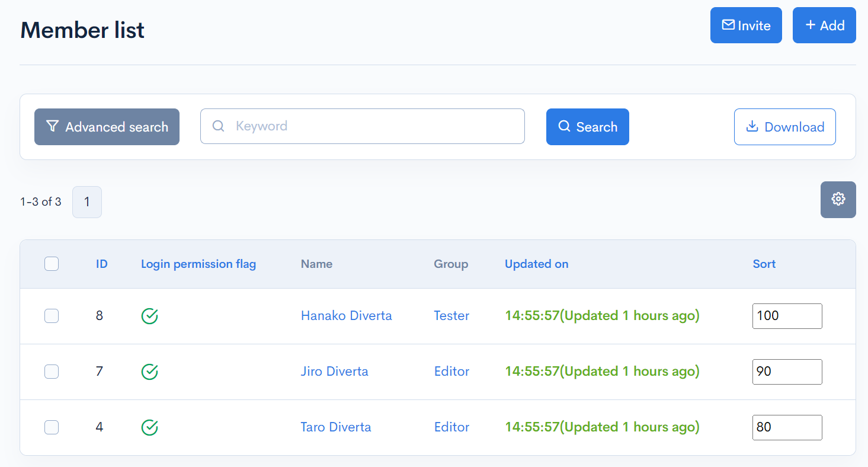The width and height of the screenshot is (868, 467).
Task: Click the Member list page heading
Action: coord(82,30)
